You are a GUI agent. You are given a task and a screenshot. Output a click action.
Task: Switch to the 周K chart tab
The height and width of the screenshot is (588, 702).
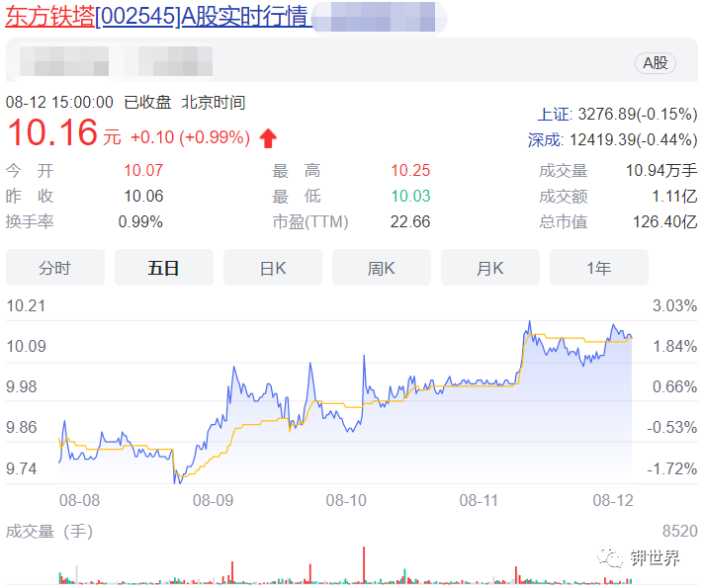(x=382, y=268)
